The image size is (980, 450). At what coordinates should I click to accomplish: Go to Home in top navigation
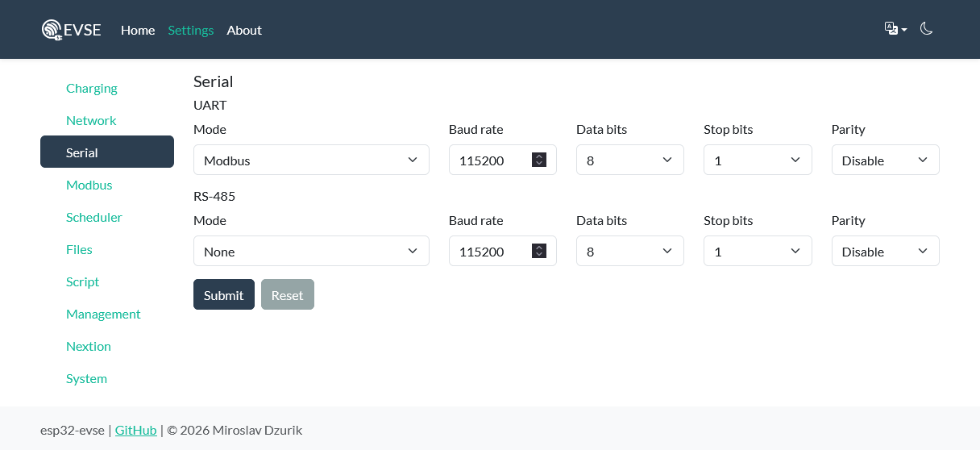[138, 30]
